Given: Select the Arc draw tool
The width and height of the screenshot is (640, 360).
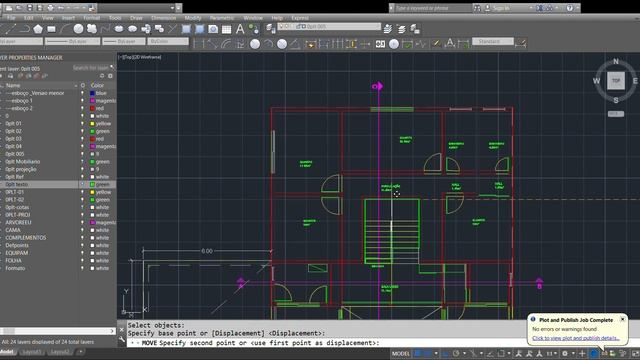Looking at the screenshot, I should 64,29.
